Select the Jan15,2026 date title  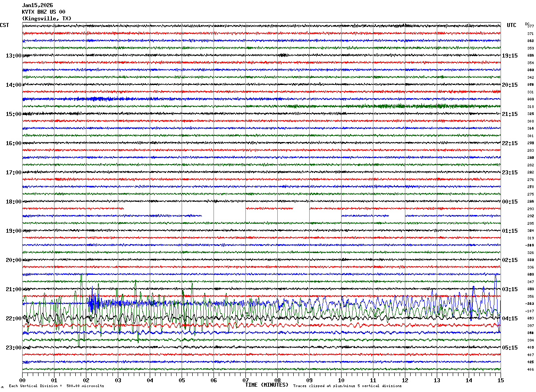coord(37,5)
